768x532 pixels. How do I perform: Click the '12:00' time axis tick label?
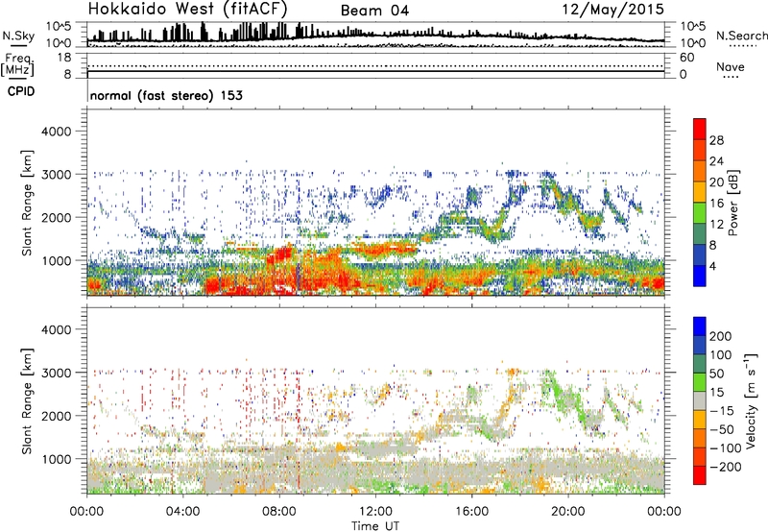pyautogui.click(x=375, y=512)
